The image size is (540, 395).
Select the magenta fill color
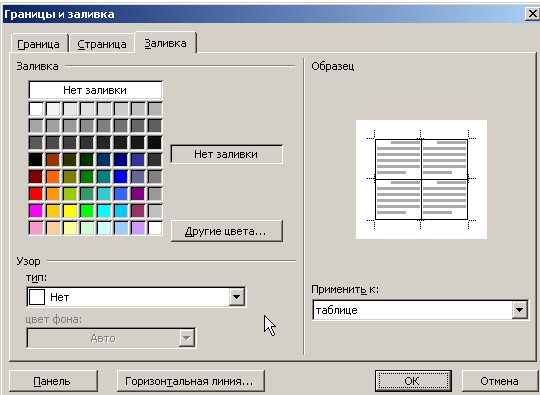[x=36, y=211]
